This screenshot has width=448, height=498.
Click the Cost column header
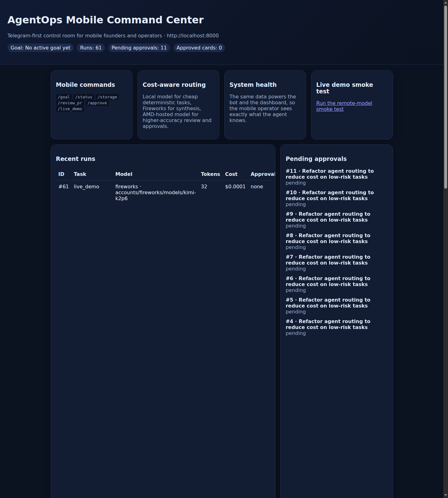(x=231, y=174)
